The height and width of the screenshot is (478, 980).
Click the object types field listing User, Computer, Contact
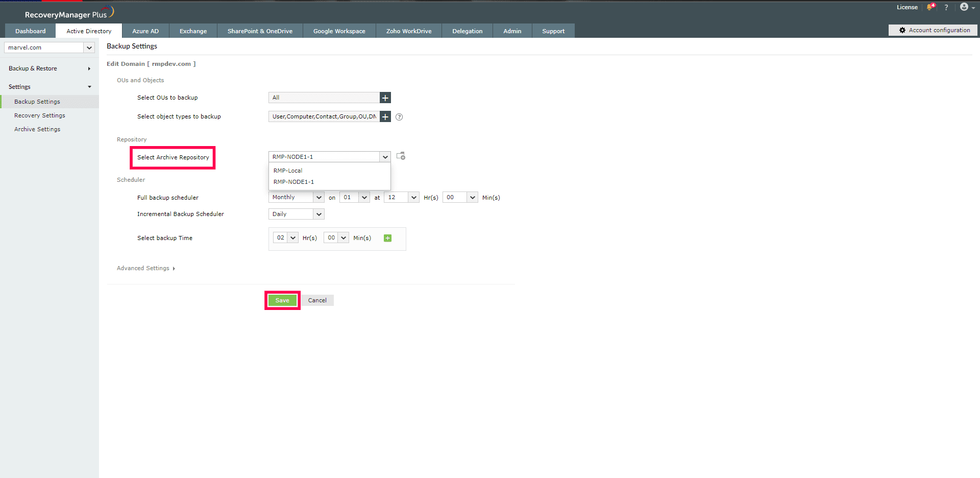[324, 116]
